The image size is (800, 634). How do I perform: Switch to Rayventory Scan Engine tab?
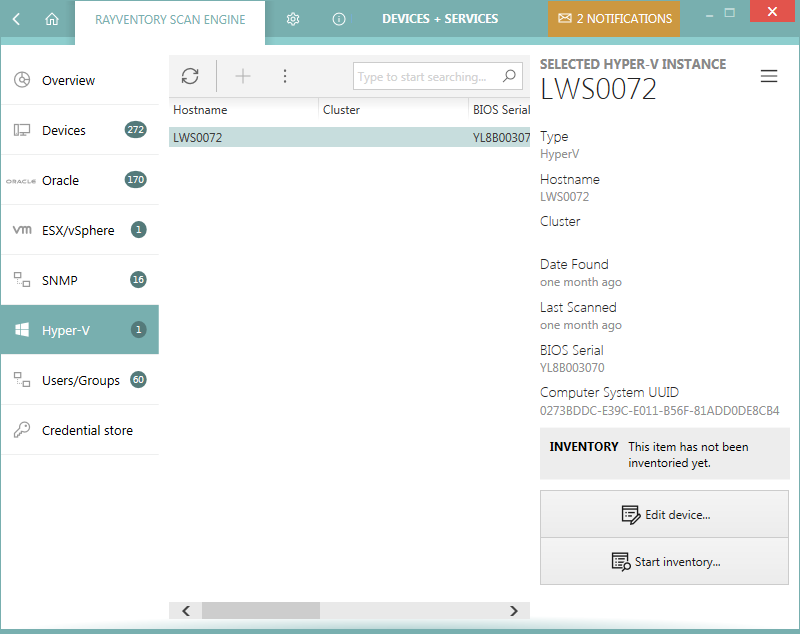[170, 19]
